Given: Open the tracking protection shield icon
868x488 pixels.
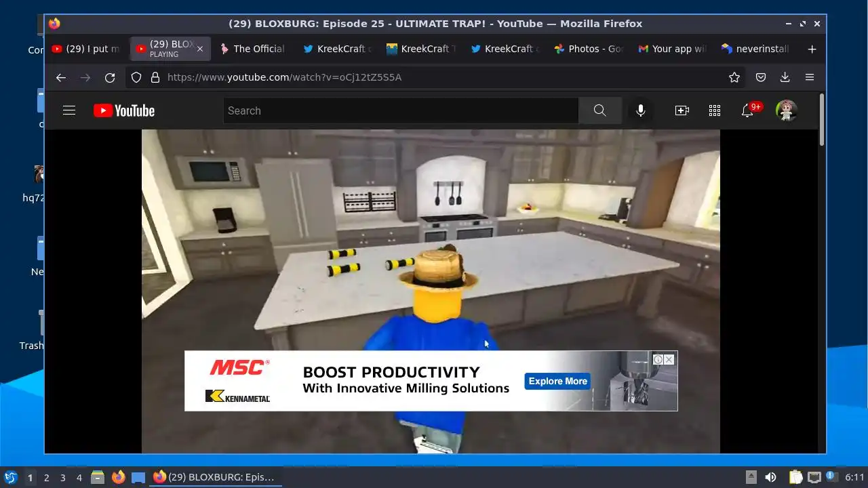Looking at the screenshot, I should (x=136, y=77).
